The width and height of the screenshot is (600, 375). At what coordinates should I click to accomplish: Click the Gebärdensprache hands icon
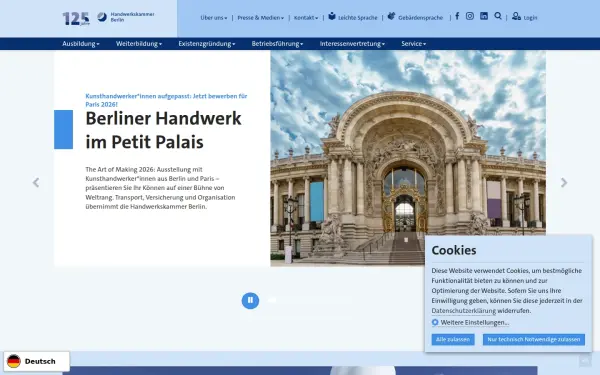pyautogui.click(x=391, y=16)
